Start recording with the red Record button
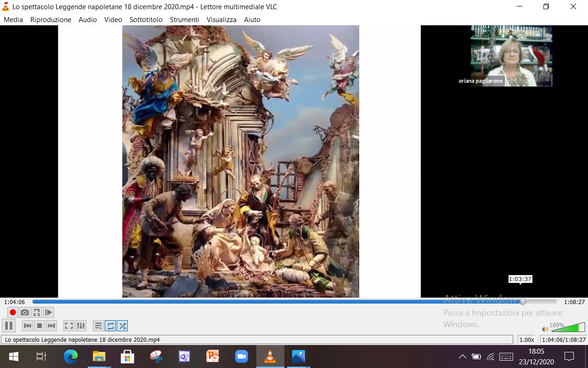Screen dimensions: 588x368 tap(13, 313)
